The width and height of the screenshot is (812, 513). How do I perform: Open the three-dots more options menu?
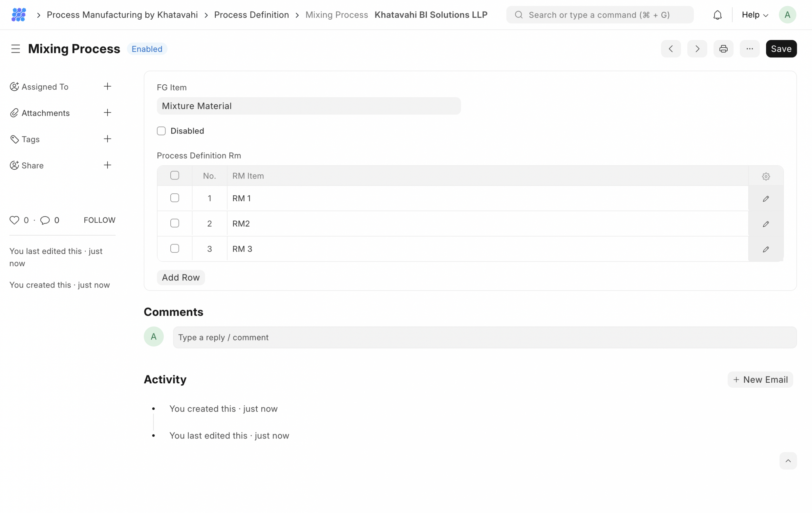pos(749,49)
